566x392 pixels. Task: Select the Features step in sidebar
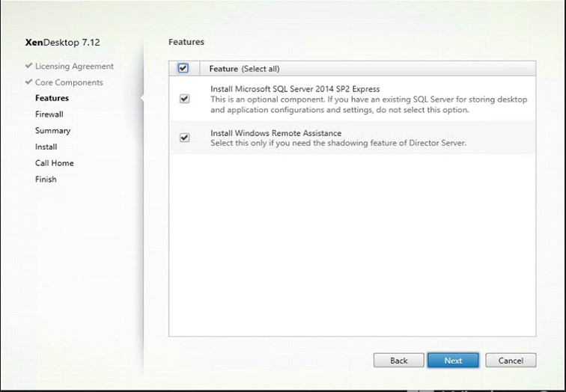point(52,98)
